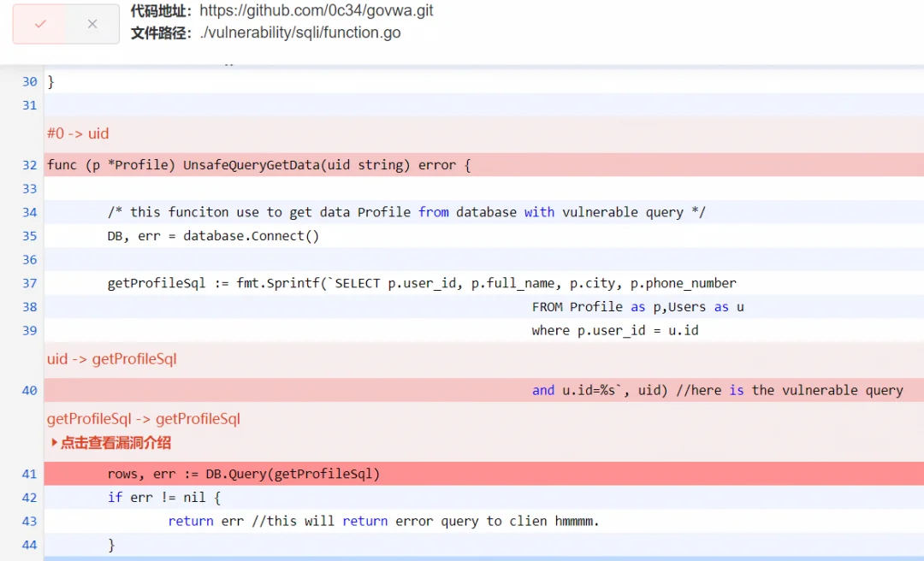Image resolution: width=924 pixels, height=561 pixels.
Task: Click the 'uid -> getProfileSql' trace annotation
Action: (x=112, y=359)
